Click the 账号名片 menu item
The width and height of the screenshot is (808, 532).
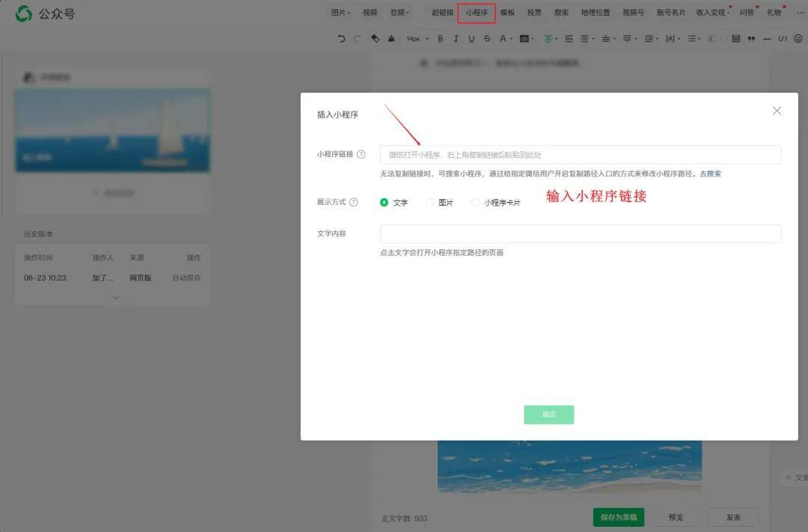[670, 13]
